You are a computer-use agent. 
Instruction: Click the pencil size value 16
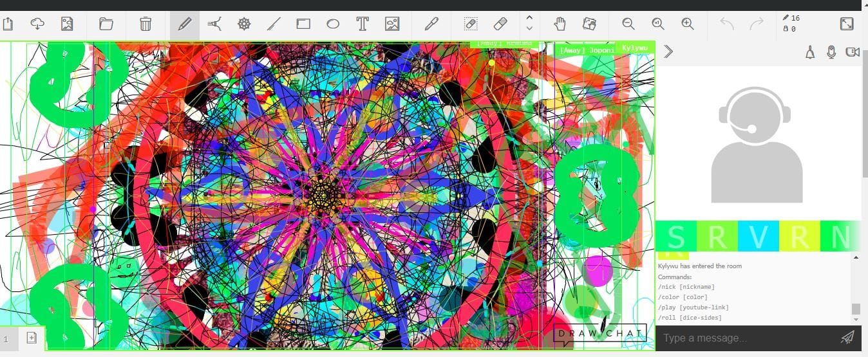(791, 18)
